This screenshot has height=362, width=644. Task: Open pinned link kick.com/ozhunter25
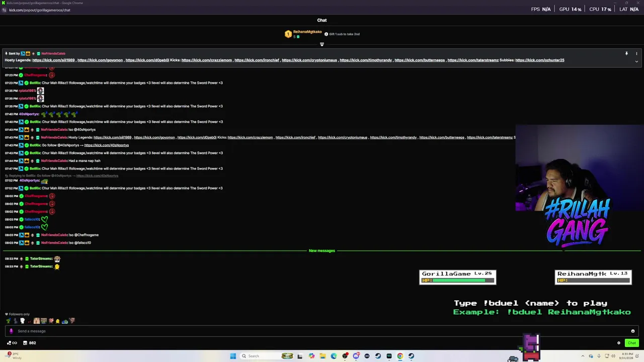pyautogui.click(x=540, y=60)
